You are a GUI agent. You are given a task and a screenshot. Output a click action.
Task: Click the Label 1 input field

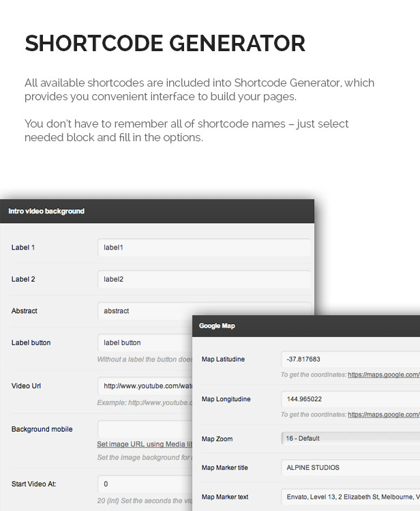[204, 248]
